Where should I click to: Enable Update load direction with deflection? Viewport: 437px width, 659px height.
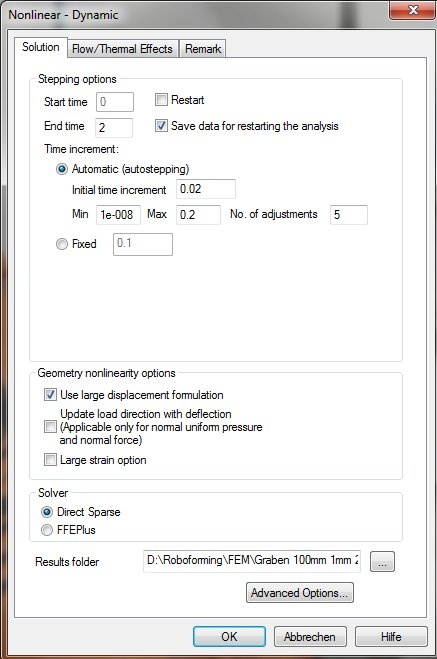50,427
